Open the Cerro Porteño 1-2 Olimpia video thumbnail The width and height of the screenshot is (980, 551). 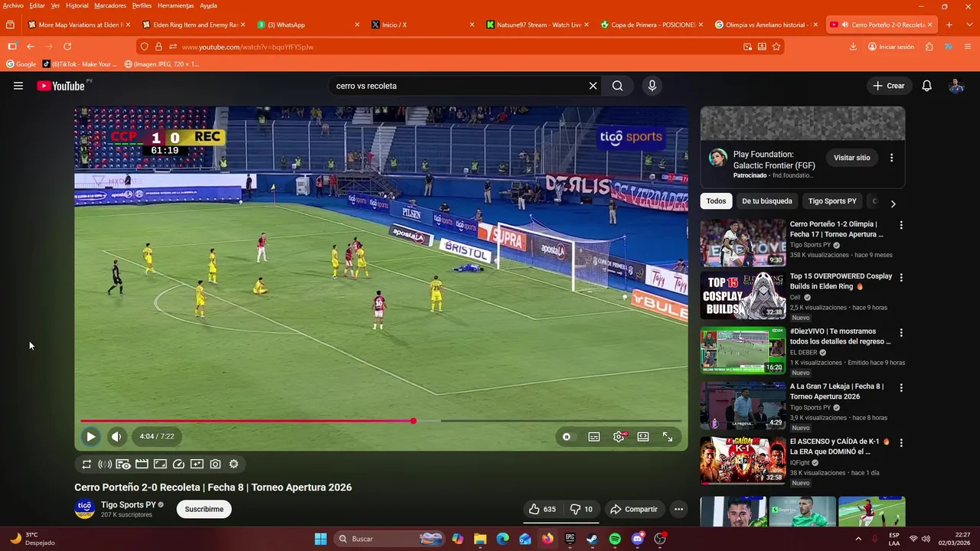coord(743,243)
